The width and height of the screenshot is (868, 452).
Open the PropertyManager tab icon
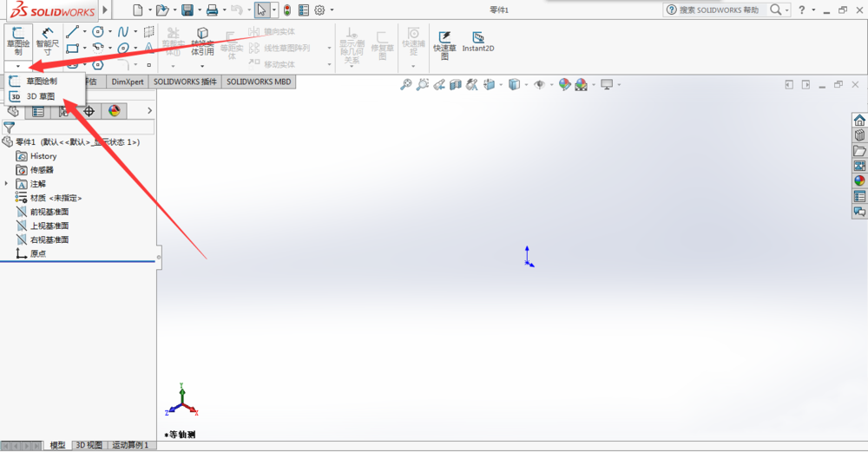tap(38, 112)
